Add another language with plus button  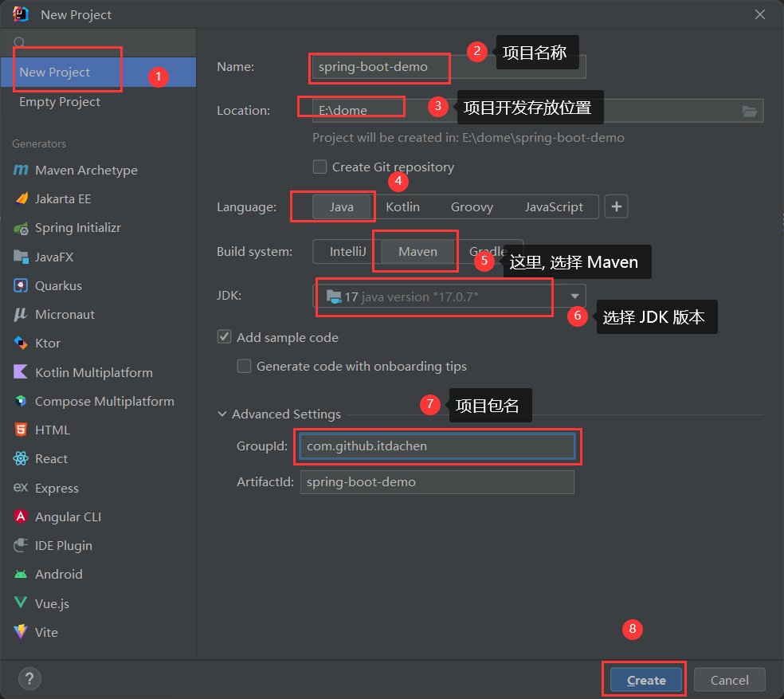coord(616,207)
